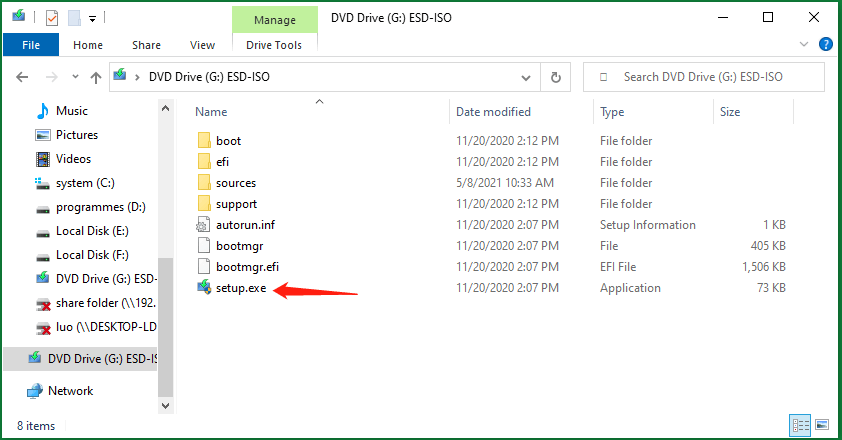Click the 1,506 KB size cell

pyautogui.click(x=764, y=267)
